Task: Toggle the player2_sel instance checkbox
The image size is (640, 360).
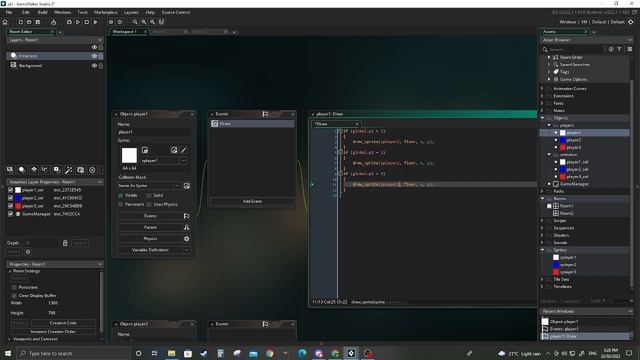Action: pyautogui.click(x=11, y=198)
